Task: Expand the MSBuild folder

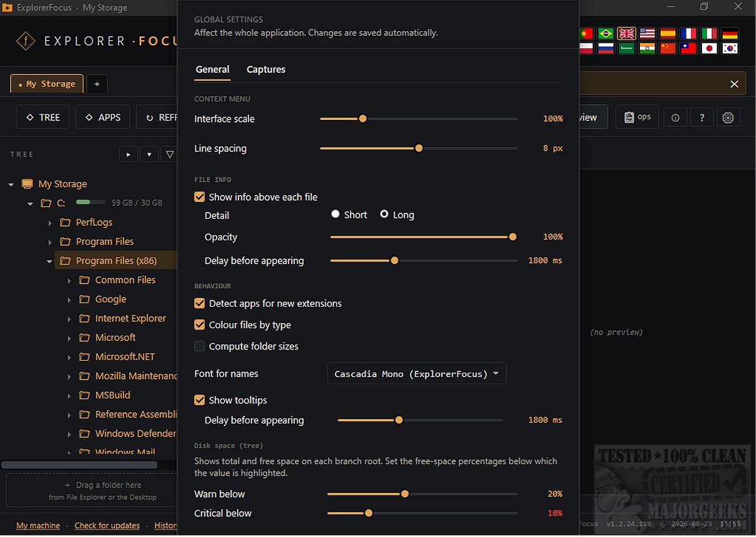Action: click(69, 396)
